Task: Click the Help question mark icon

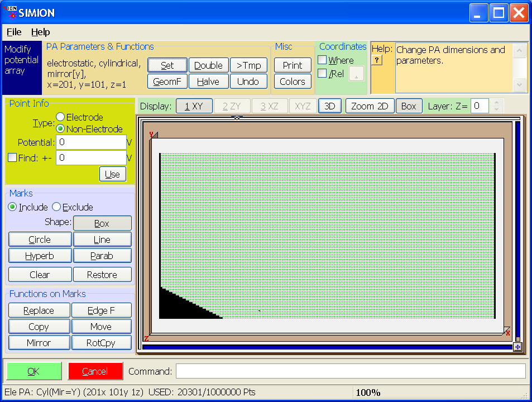Action: tap(377, 60)
